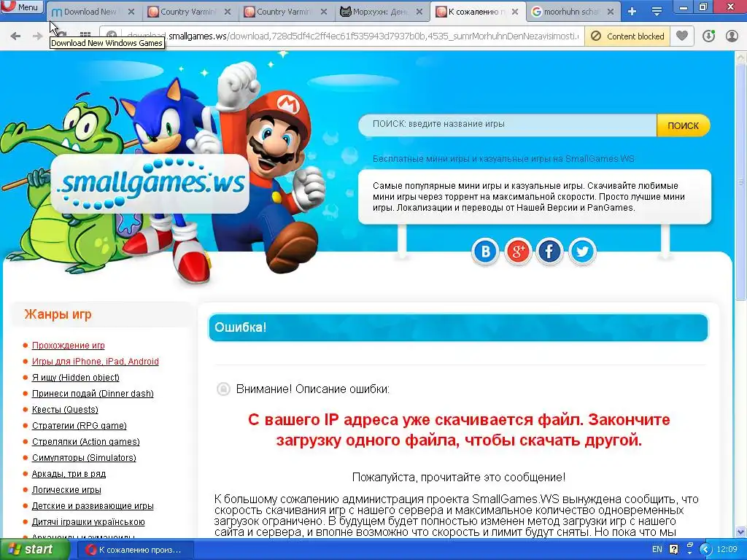The height and width of the screenshot is (560, 747).
Task: Open the Opera Menu button
Action: (22, 7)
